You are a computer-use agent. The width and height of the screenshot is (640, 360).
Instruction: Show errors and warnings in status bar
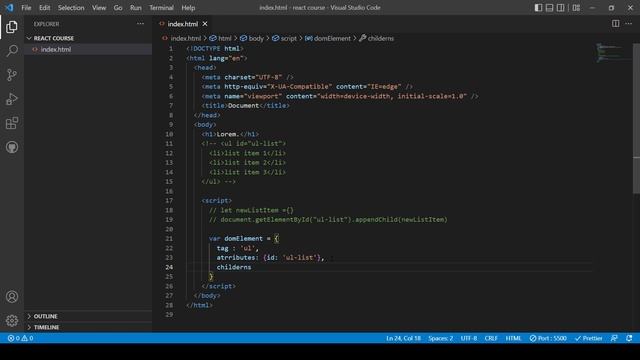(20, 338)
